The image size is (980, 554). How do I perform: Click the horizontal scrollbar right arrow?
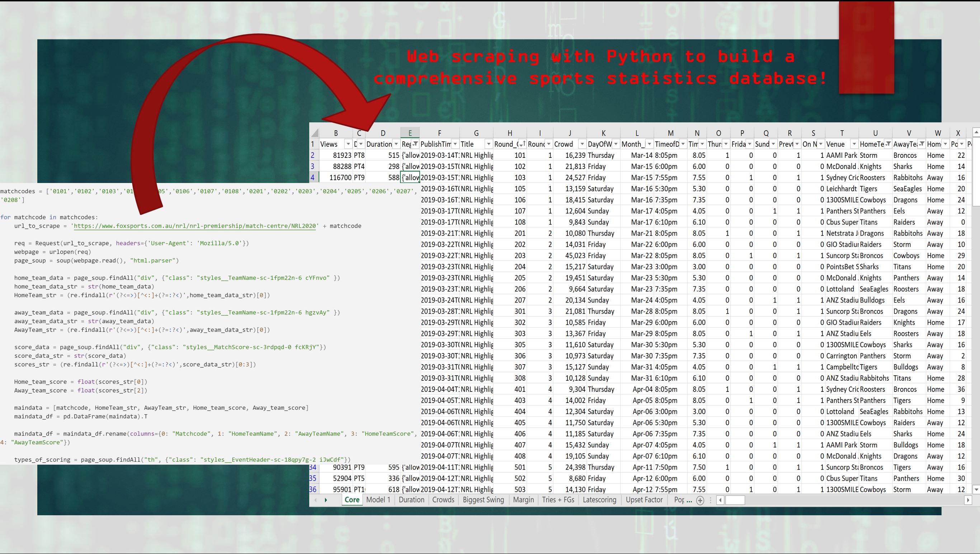[x=968, y=500]
